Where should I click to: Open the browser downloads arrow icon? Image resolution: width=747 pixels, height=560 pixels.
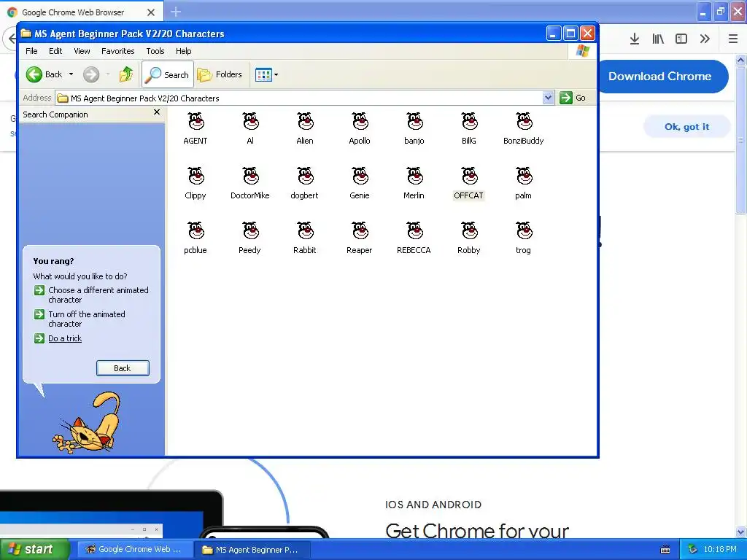click(x=634, y=39)
